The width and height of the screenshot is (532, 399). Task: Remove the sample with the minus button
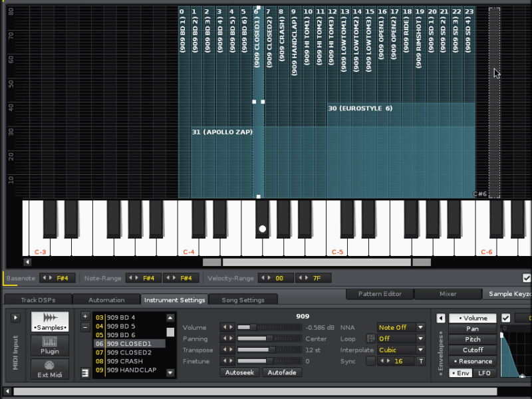(x=85, y=327)
